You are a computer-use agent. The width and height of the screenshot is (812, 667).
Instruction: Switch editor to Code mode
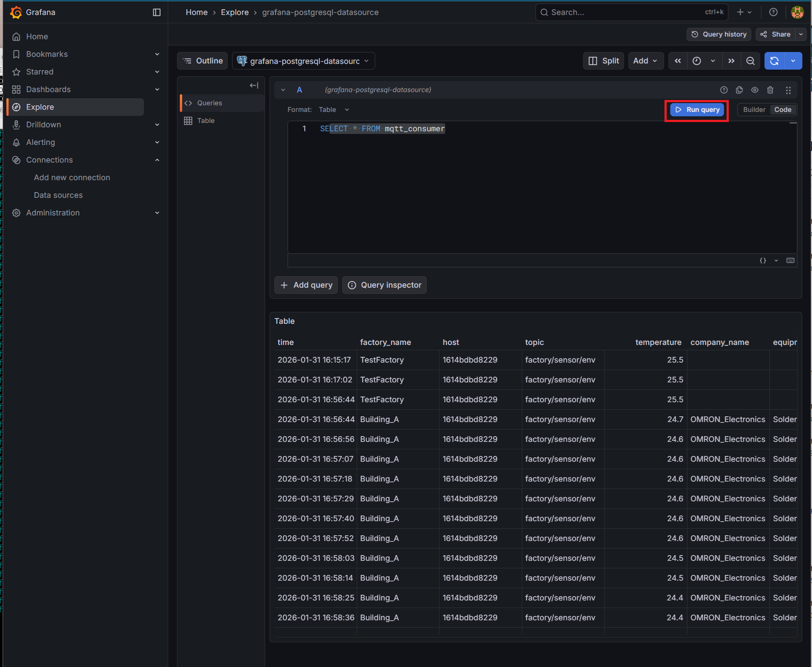click(x=782, y=110)
